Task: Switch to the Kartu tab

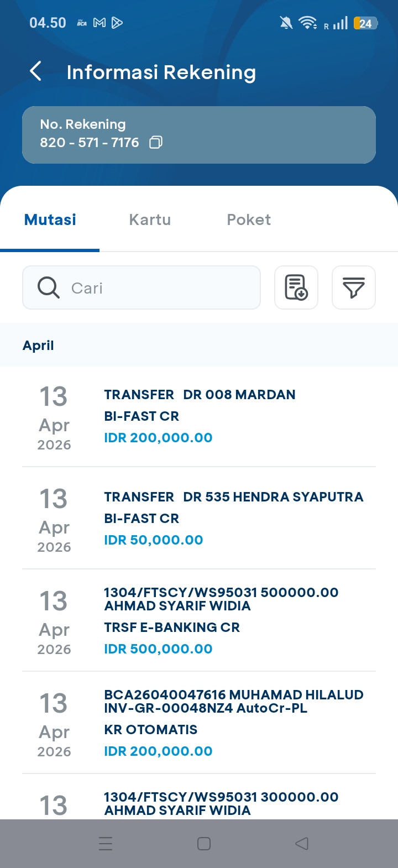Action: pos(150,219)
